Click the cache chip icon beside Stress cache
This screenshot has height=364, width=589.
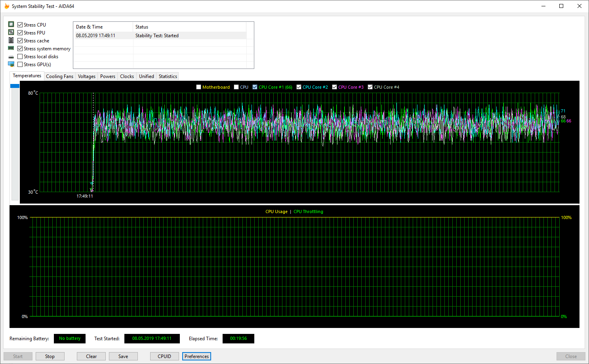point(11,40)
